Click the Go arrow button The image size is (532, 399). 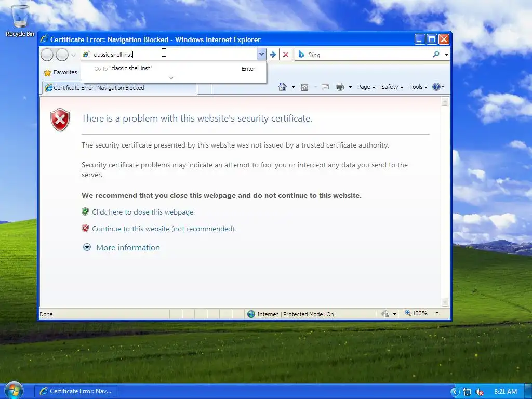click(272, 54)
